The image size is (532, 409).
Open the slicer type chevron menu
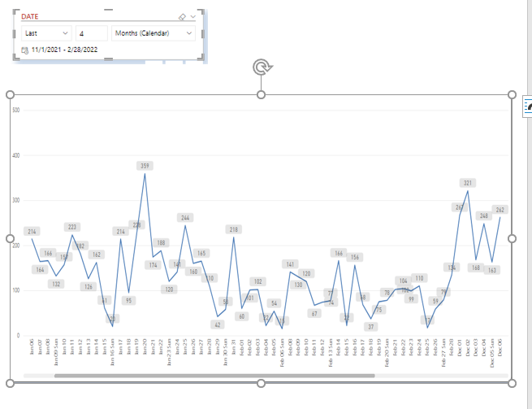coord(193,16)
